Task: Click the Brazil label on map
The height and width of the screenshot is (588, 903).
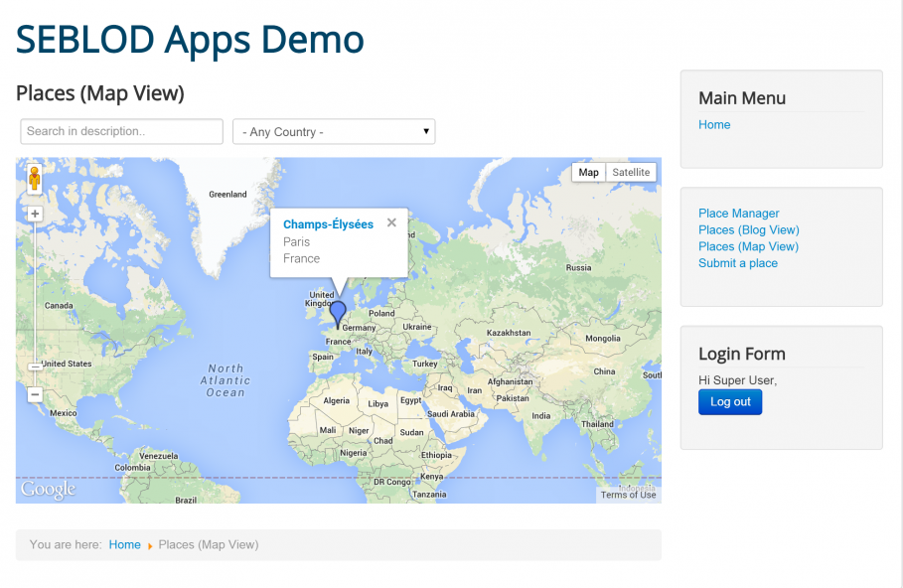Action: pos(186,500)
